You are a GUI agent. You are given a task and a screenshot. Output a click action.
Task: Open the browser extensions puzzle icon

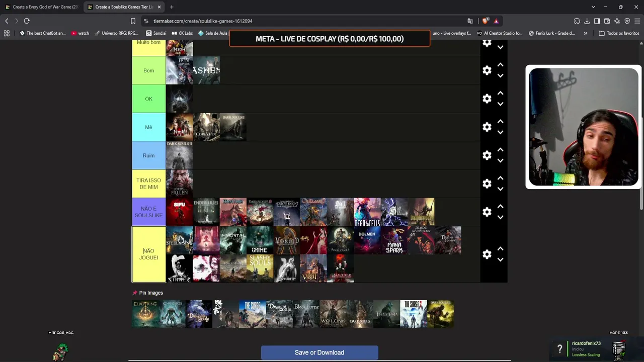coord(577,21)
